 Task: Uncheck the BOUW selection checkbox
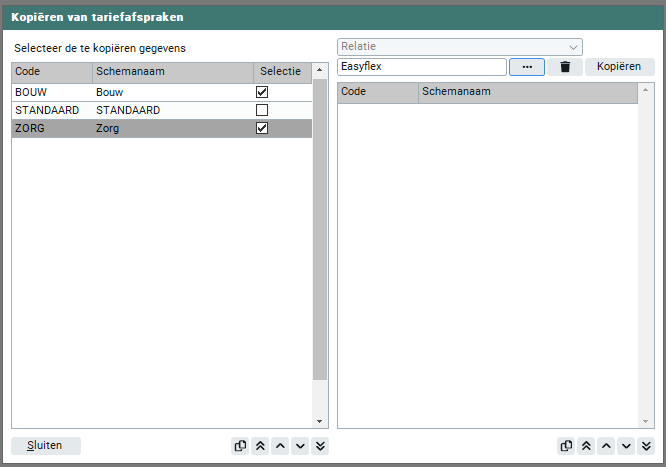[x=262, y=92]
